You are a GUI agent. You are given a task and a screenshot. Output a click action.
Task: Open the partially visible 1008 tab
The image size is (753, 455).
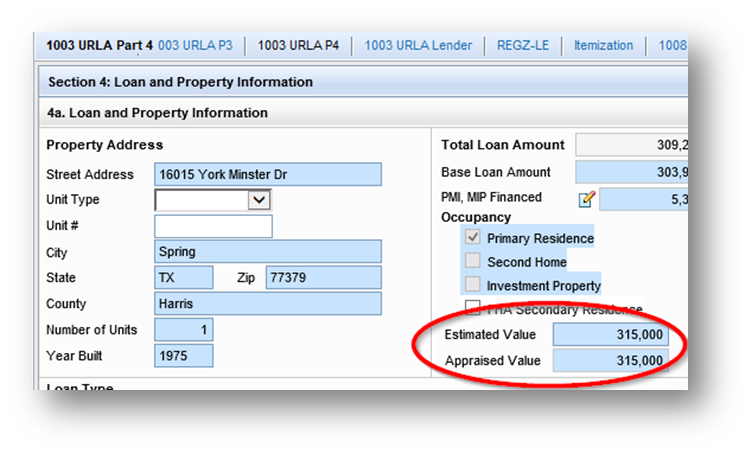[673, 46]
